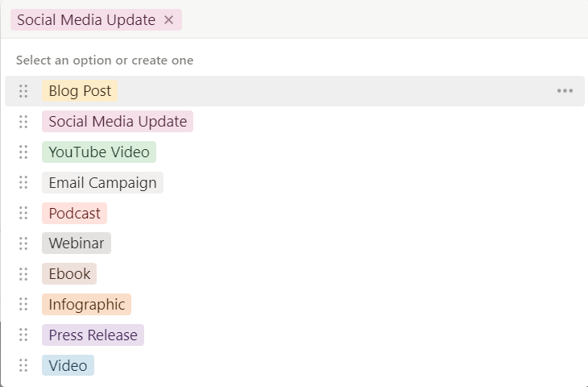Click the drag handle beside Blog Post
The width and height of the screenshot is (588, 387).
click(23, 91)
